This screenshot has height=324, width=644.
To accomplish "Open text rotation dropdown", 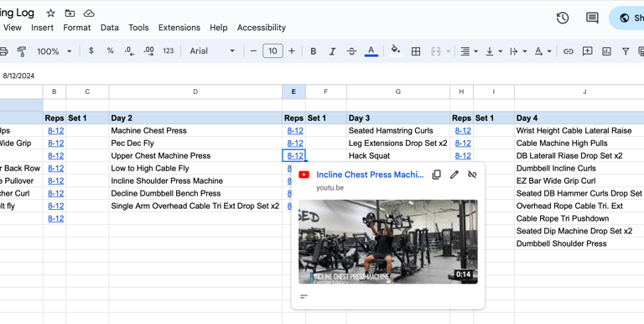I will (543, 51).
